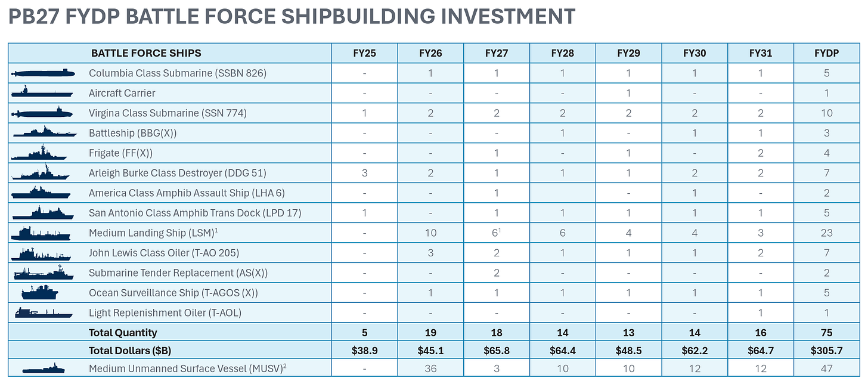This screenshot has height=384, width=868.
Task: Select the Total Quantity row label
Action: coord(123,333)
